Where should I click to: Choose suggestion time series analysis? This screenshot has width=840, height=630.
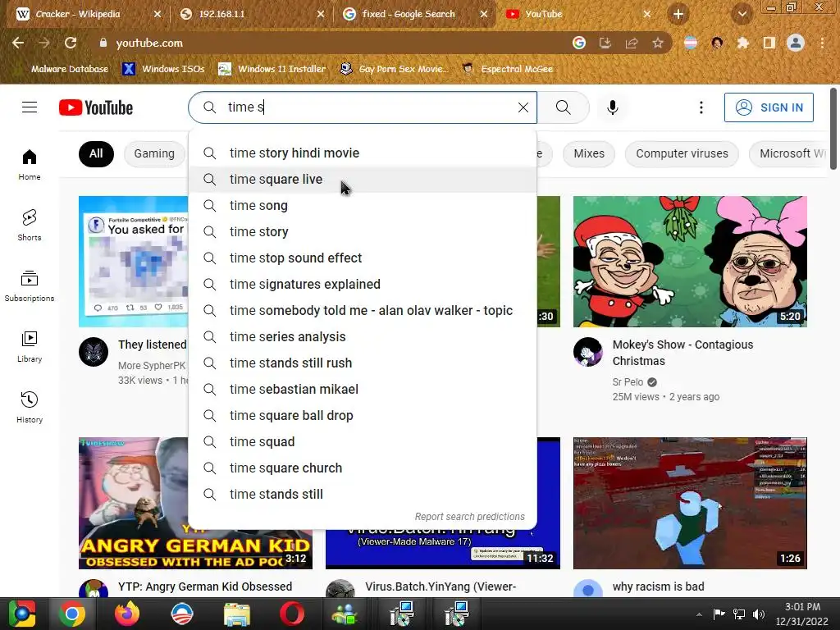363,337
